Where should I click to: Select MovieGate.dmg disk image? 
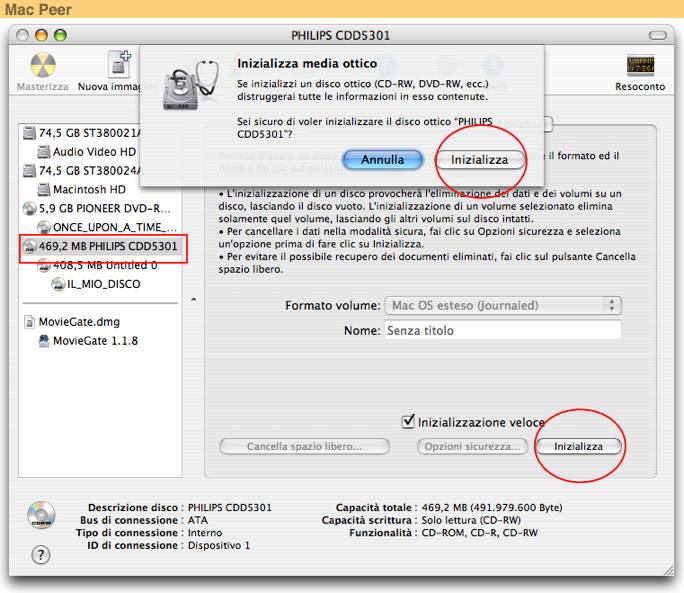pos(72,322)
